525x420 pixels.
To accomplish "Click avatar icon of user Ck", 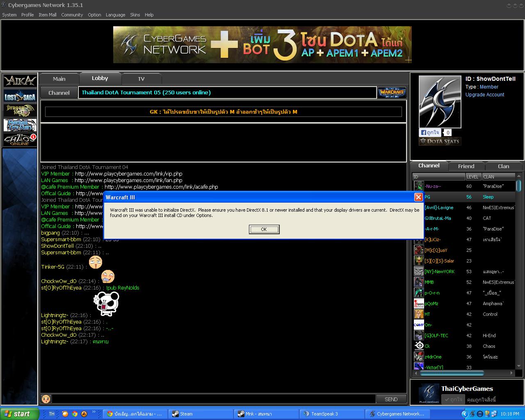I will [x=419, y=346].
